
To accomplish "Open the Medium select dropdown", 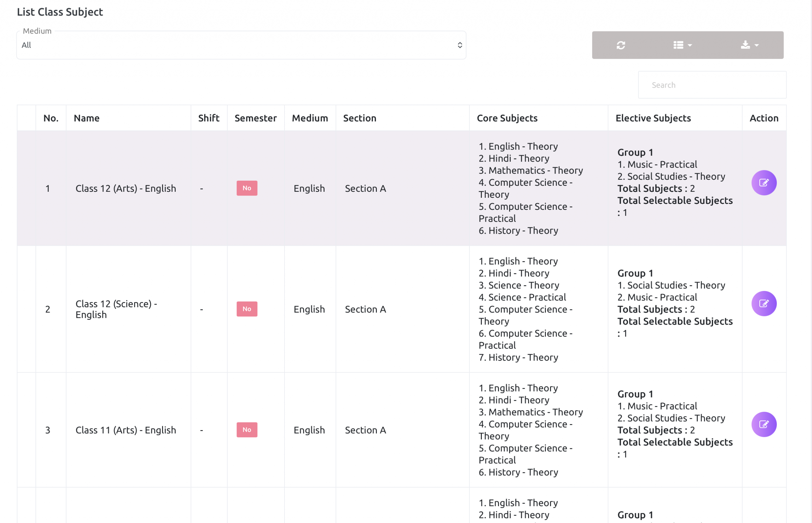I will point(241,45).
